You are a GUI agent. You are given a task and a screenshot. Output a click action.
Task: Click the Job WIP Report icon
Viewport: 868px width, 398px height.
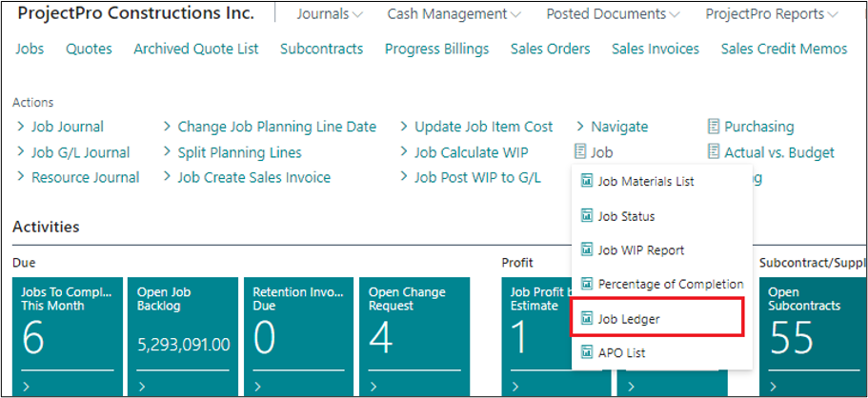coord(587,250)
